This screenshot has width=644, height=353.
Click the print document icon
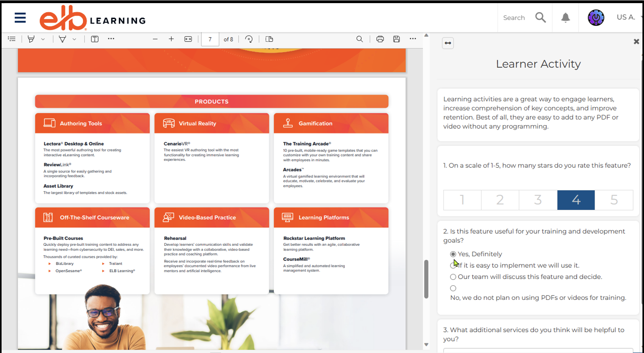pos(380,39)
